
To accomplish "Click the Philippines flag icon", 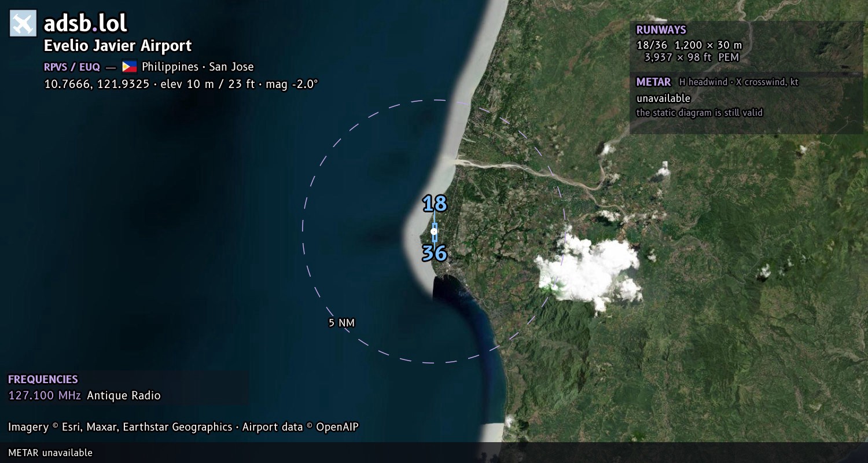I will pyautogui.click(x=130, y=67).
